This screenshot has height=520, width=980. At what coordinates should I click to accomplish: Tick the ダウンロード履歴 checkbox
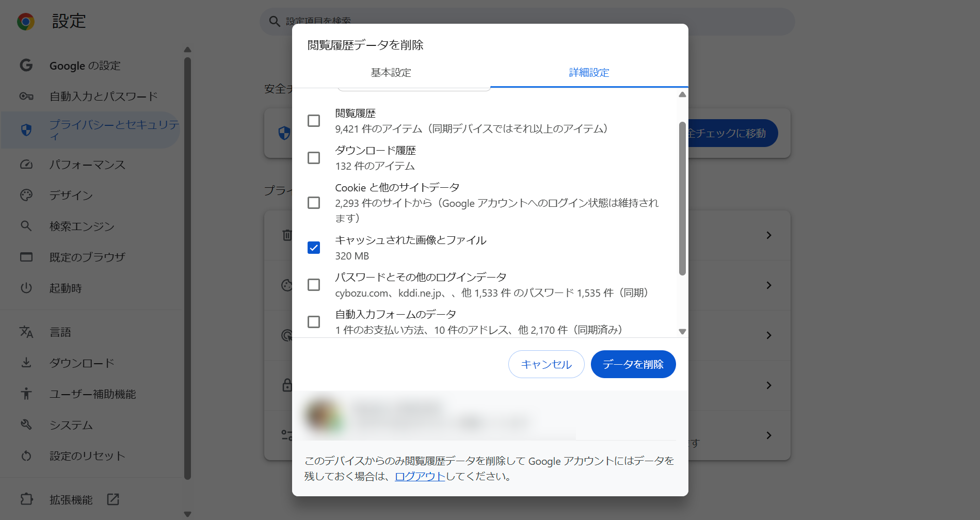click(x=314, y=158)
